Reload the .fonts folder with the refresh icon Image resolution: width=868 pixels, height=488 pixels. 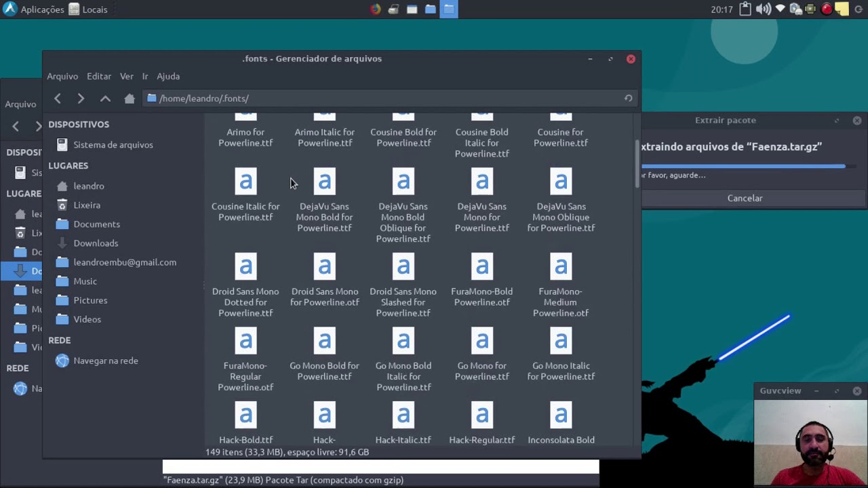tap(628, 98)
